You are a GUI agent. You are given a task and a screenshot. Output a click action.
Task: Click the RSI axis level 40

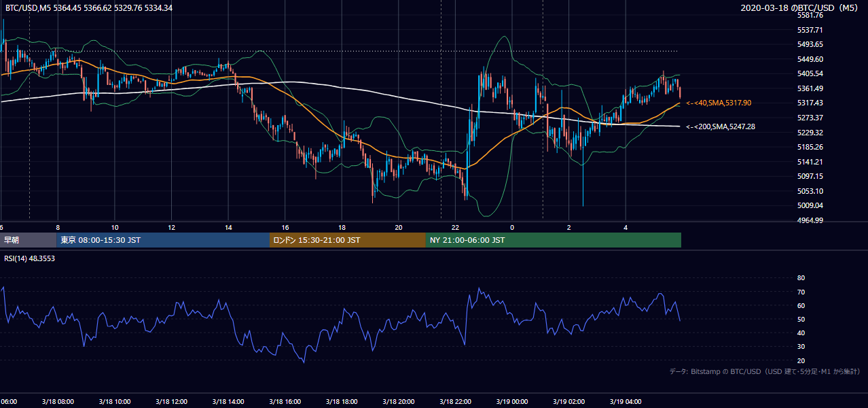801,333
